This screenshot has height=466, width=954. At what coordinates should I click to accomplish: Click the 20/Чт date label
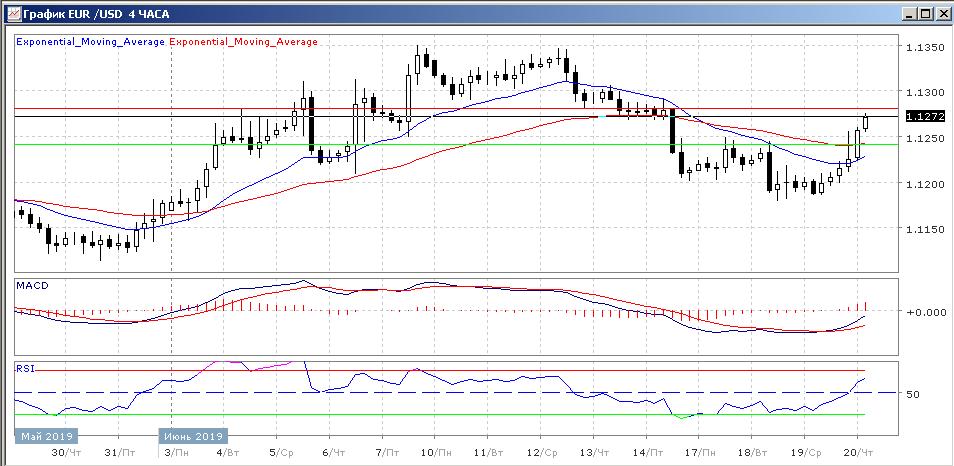pos(858,453)
